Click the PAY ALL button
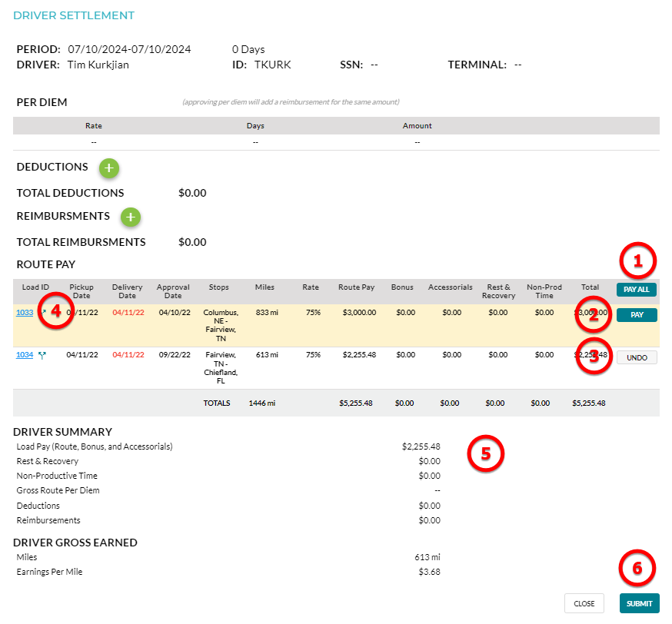 [637, 290]
